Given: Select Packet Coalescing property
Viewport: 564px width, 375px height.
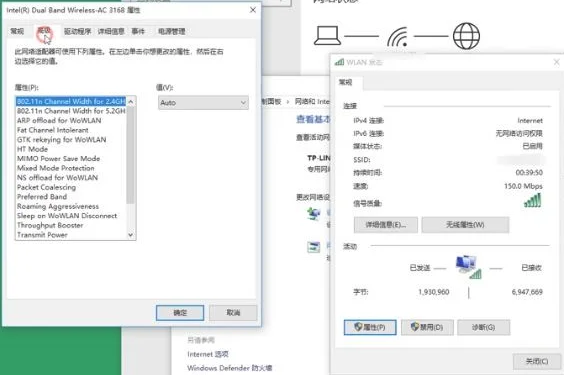Looking at the screenshot, I should [46, 187].
